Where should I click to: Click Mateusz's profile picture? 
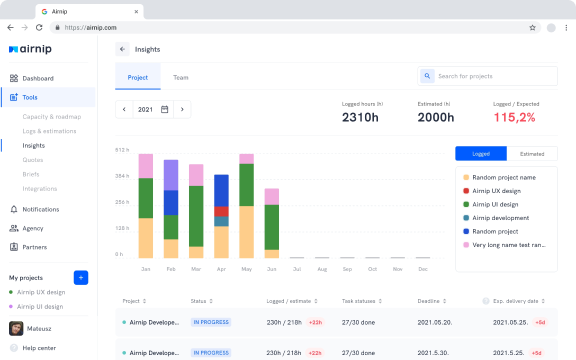point(16,328)
